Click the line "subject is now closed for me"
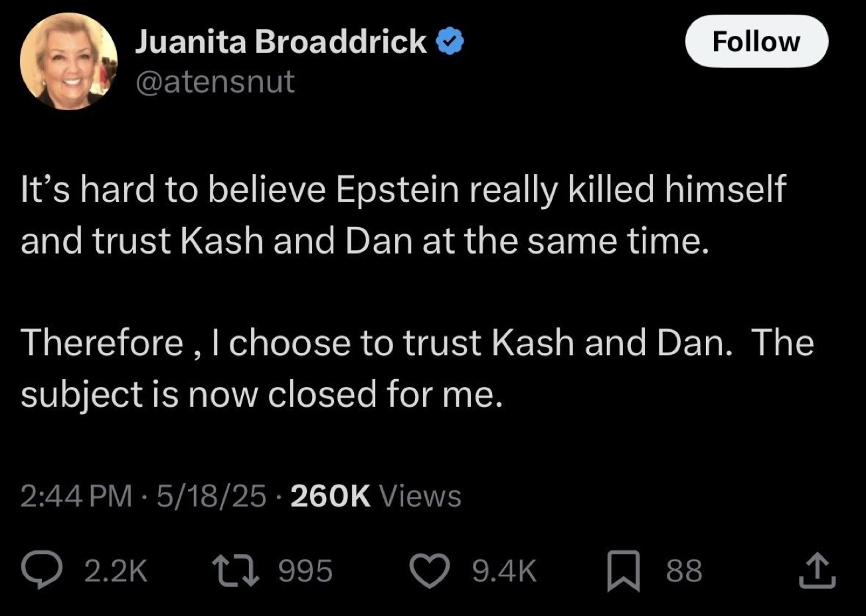Viewport: 866px width, 616px height. point(258,394)
